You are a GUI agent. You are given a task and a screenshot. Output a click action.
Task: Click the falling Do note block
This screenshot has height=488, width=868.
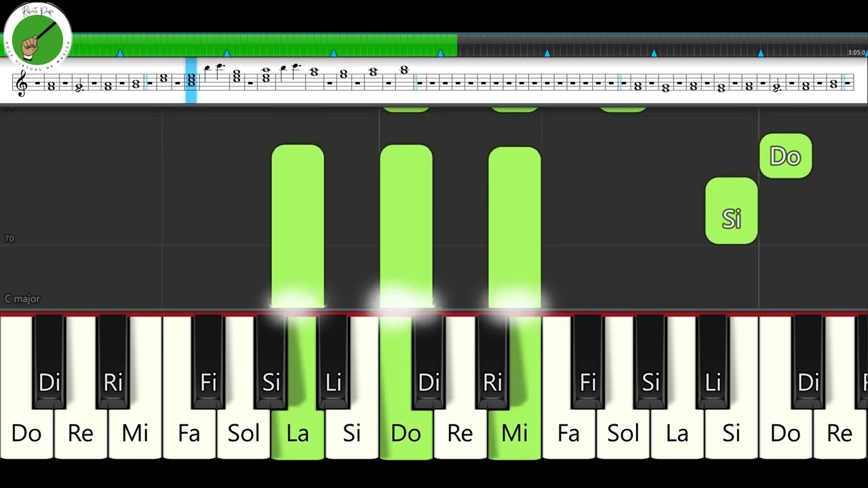[785, 156]
